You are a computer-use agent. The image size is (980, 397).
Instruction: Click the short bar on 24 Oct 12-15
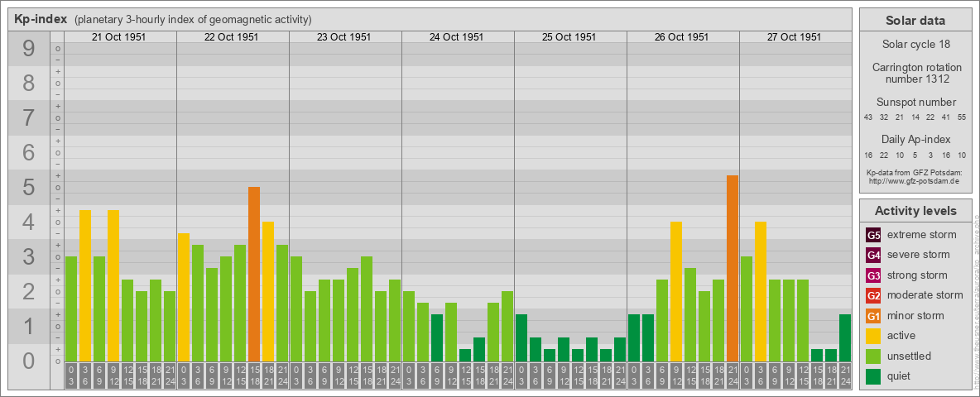(465, 355)
